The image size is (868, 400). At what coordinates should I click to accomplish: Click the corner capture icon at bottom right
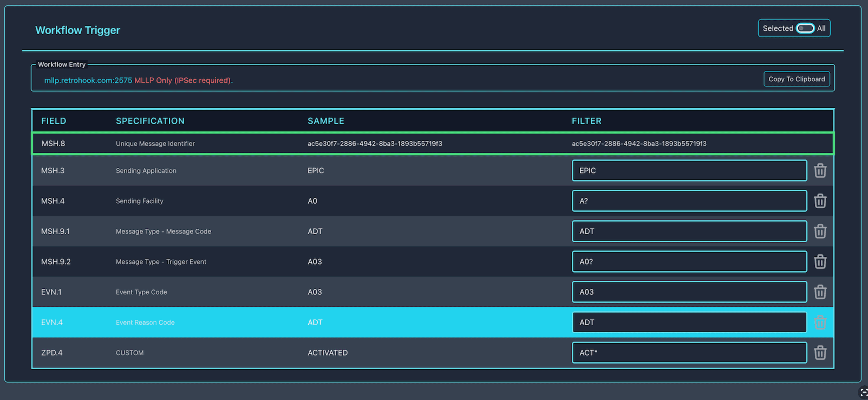point(864,392)
